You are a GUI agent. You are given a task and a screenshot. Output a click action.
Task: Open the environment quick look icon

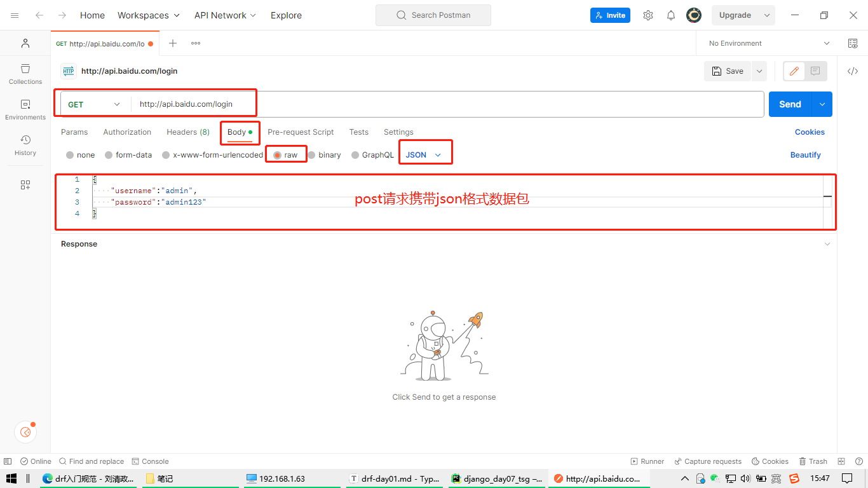coord(853,43)
